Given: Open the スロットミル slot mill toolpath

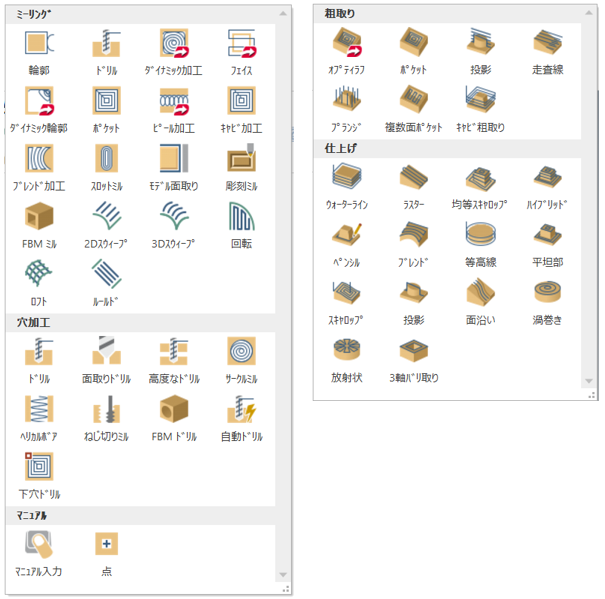Looking at the screenshot, I should click(107, 159).
